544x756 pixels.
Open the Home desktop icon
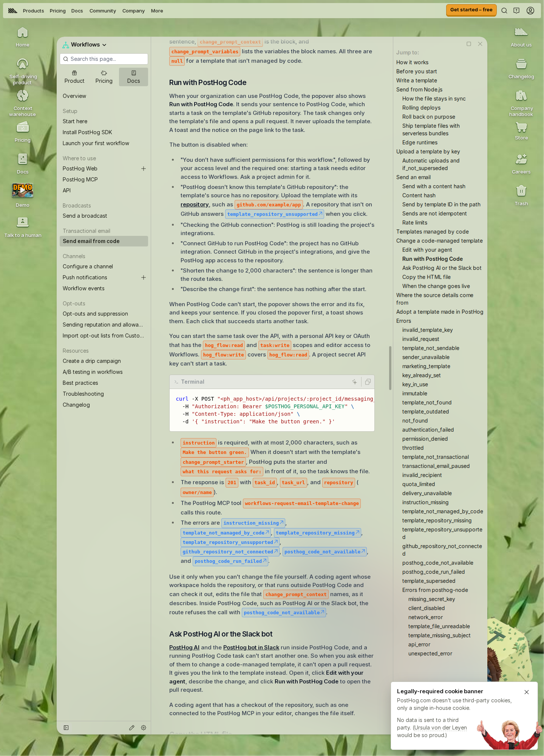pos(22,37)
